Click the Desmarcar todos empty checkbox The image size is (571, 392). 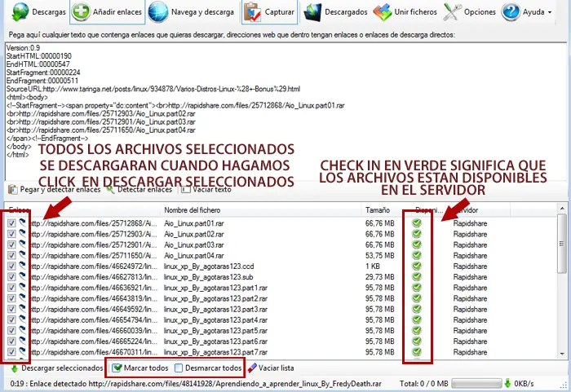179,368
